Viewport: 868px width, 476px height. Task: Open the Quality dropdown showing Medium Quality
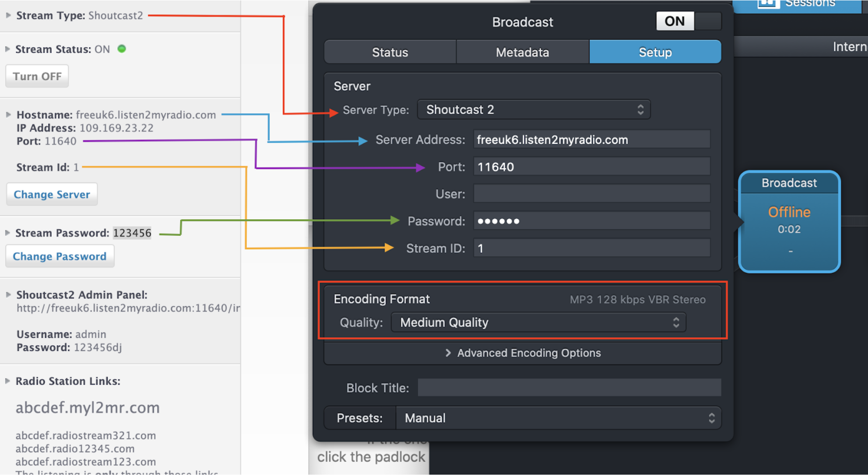click(x=538, y=322)
